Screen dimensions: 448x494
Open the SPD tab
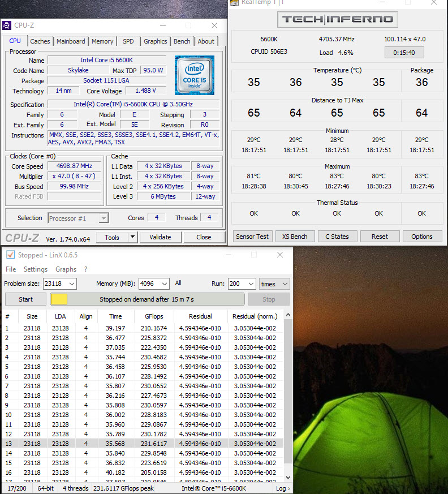click(x=128, y=41)
